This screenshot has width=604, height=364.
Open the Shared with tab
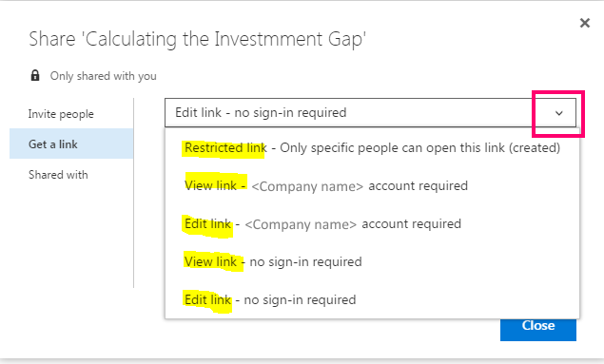click(58, 175)
